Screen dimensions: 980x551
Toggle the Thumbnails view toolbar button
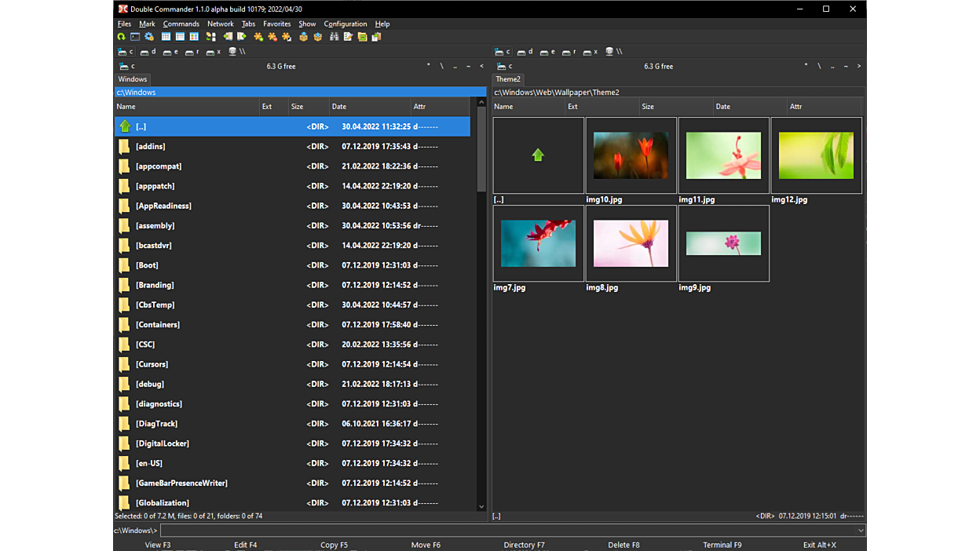[194, 37]
